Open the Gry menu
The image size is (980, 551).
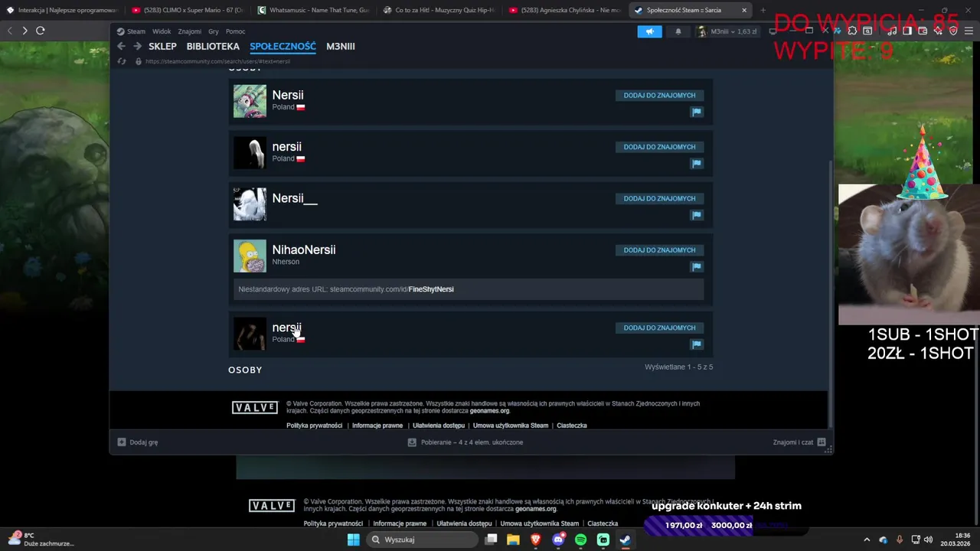[214, 31]
